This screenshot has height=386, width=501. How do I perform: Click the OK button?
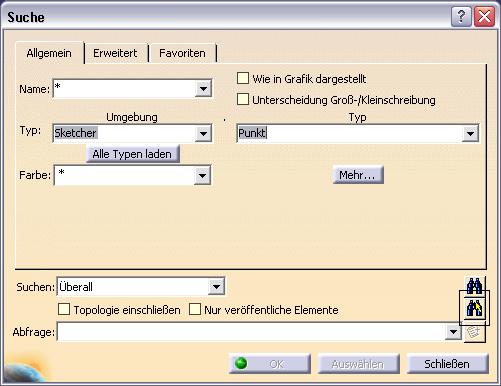point(270,364)
